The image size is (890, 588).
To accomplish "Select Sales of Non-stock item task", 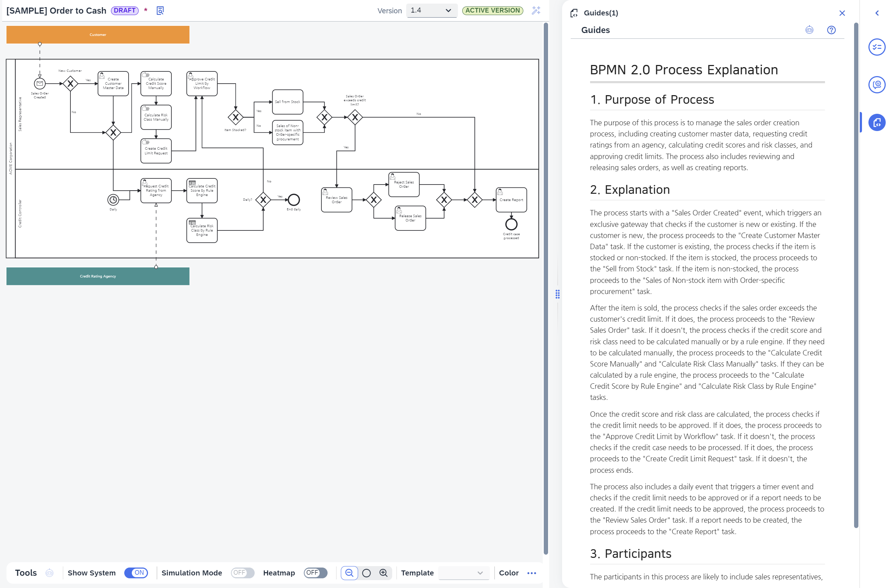I will pyautogui.click(x=287, y=132).
